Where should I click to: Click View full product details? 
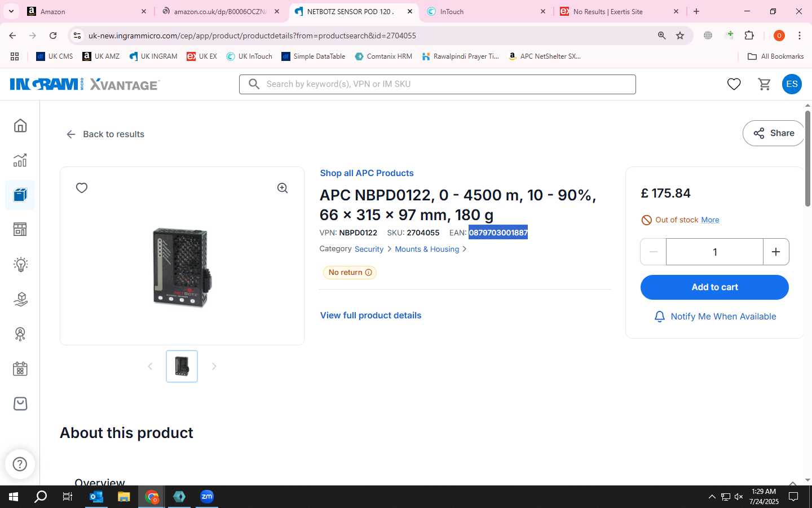(x=370, y=316)
